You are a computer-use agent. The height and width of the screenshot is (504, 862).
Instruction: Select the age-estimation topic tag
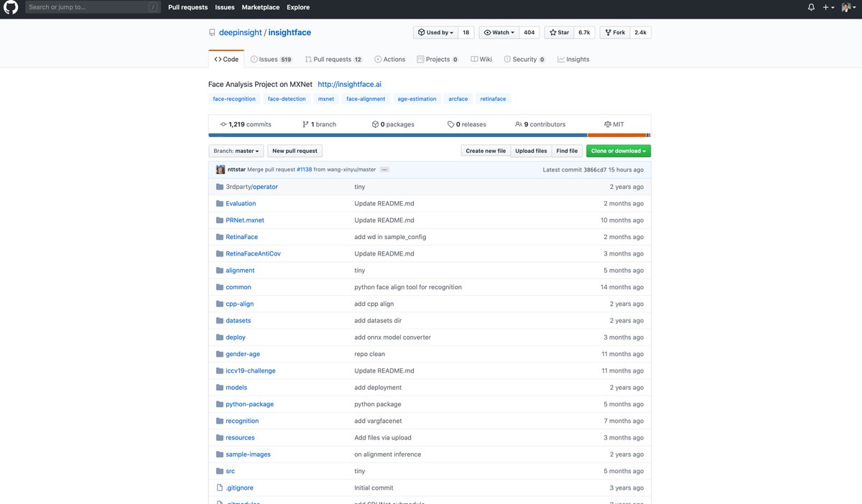[x=417, y=99]
